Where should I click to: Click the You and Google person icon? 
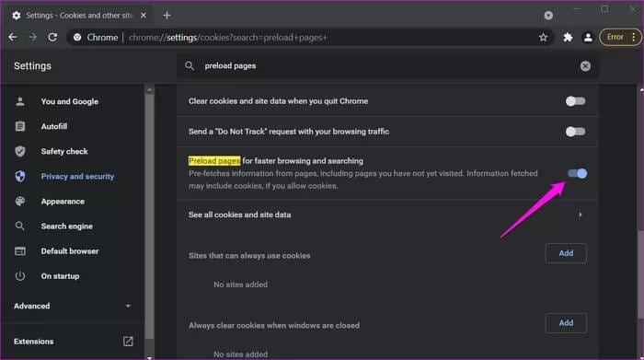[20, 101]
